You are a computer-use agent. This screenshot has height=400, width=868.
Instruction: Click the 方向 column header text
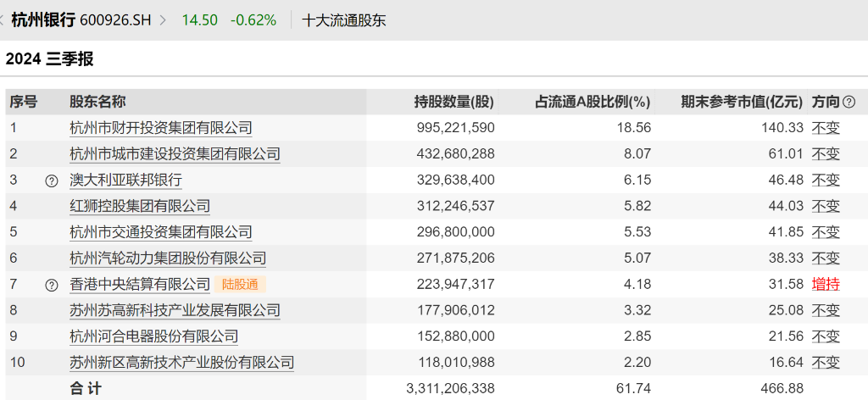click(x=826, y=102)
